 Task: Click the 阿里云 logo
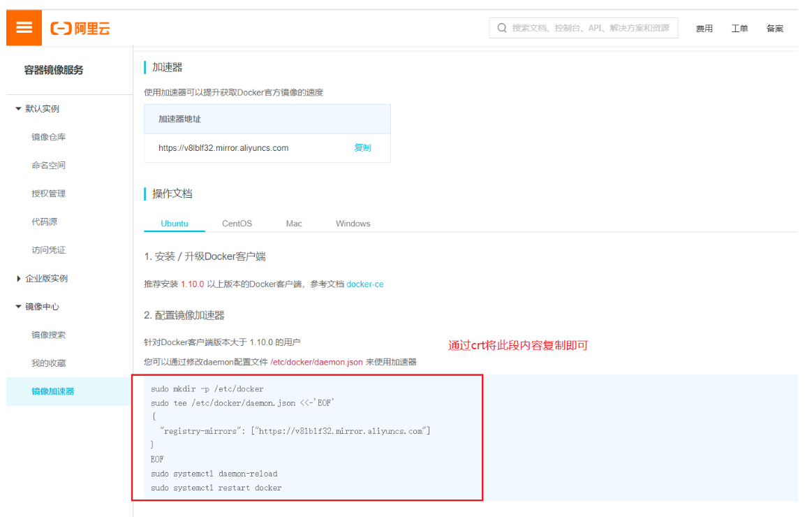coord(80,27)
